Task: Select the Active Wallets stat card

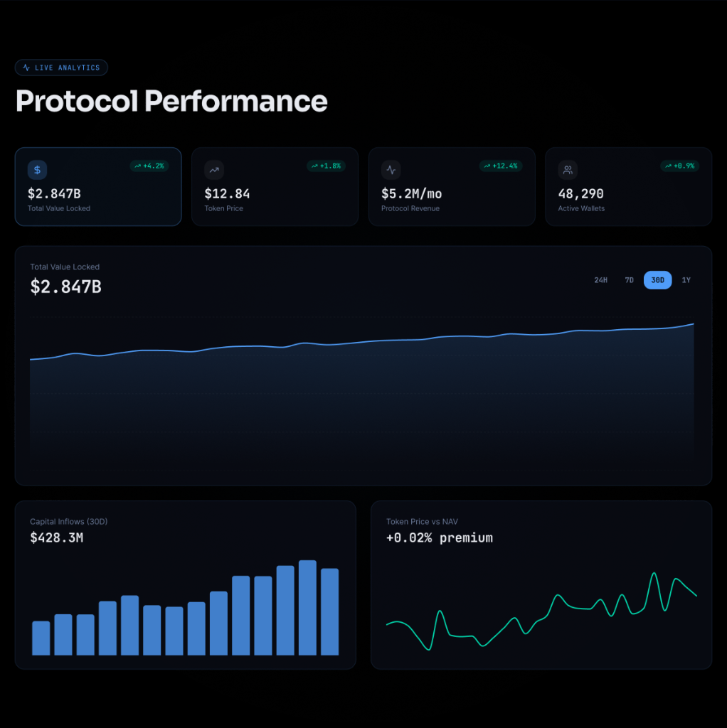Action: point(629,187)
